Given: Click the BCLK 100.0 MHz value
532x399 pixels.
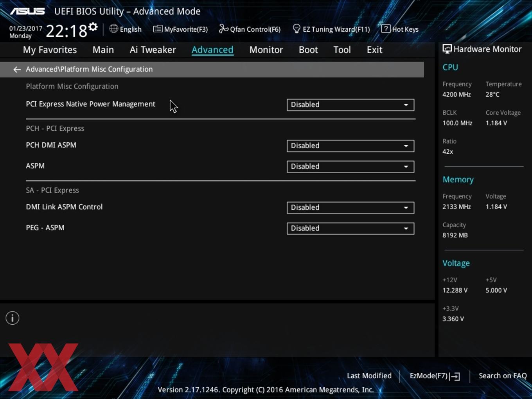Looking at the screenshot, I should [457, 123].
